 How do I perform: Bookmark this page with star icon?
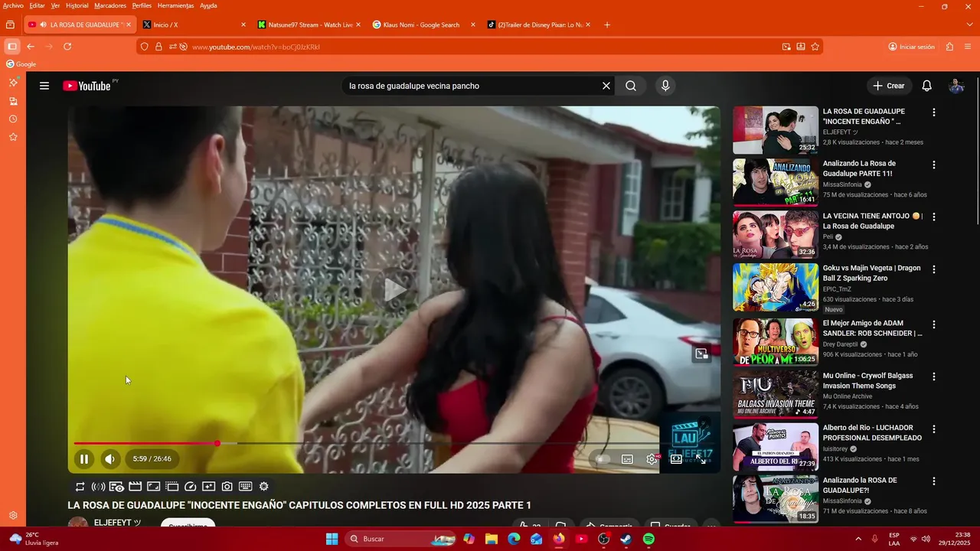coord(815,47)
